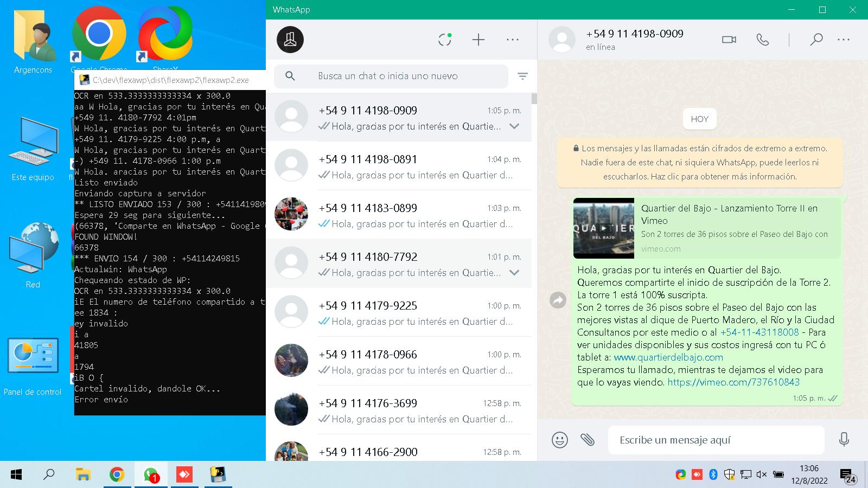Click the end-to-end encryption info notice
The image size is (868, 488).
coord(700,162)
